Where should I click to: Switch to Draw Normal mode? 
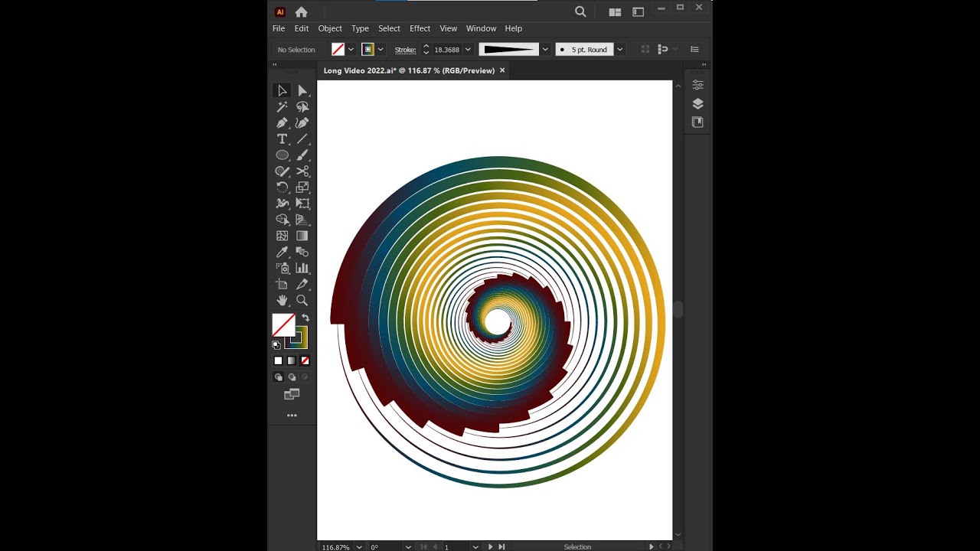(279, 377)
